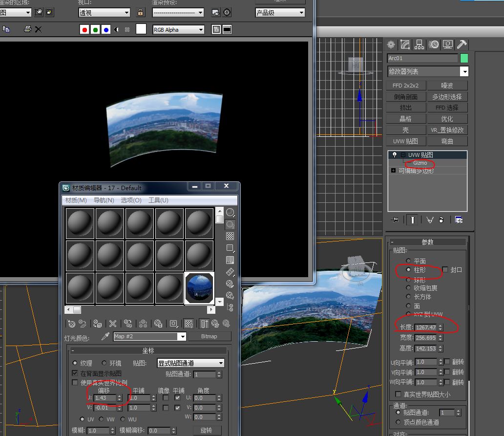Enable red channel in render window
504x436 pixels.
(84, 30)
